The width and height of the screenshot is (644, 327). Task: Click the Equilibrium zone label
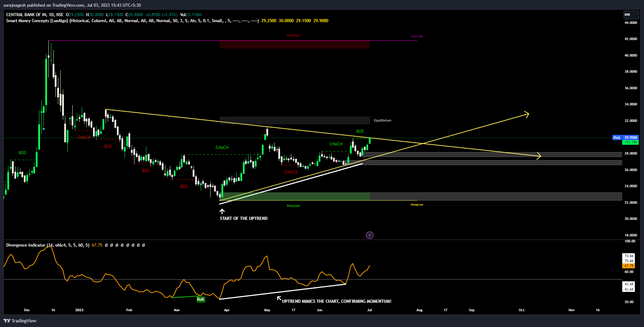382,120
